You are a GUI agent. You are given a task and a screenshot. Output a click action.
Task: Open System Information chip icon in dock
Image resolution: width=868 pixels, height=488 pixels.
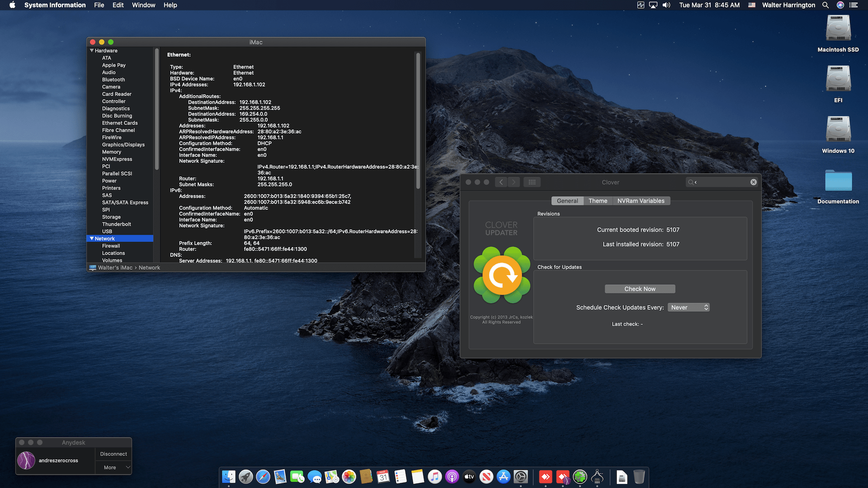597,477
